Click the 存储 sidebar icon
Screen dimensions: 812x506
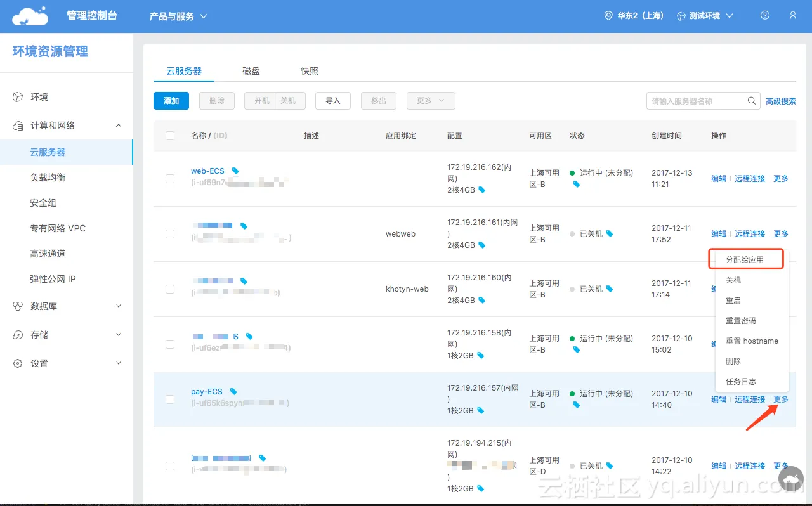tap(18, 335)
